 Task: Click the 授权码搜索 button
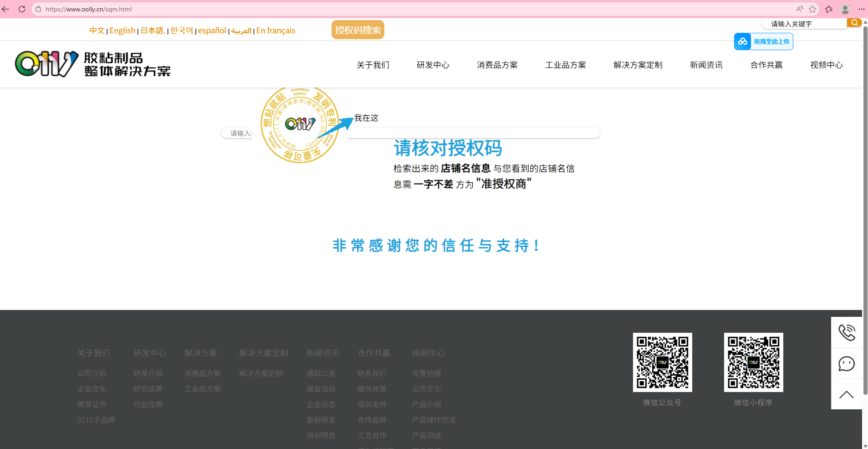(x=358, y=30)
